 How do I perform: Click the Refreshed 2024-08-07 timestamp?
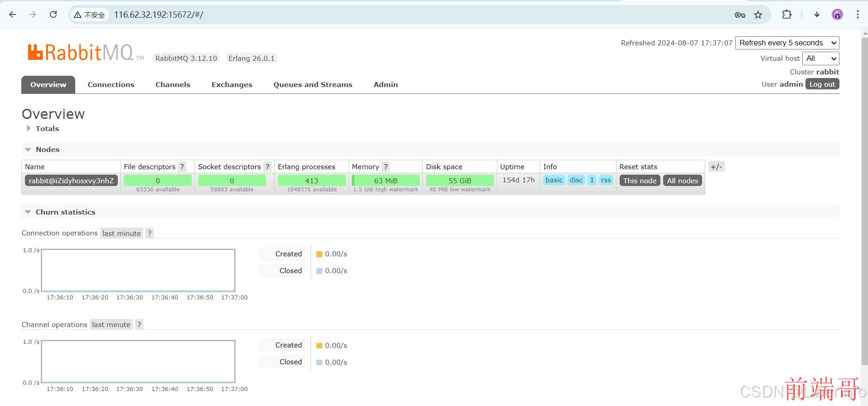tap(677, 43)
